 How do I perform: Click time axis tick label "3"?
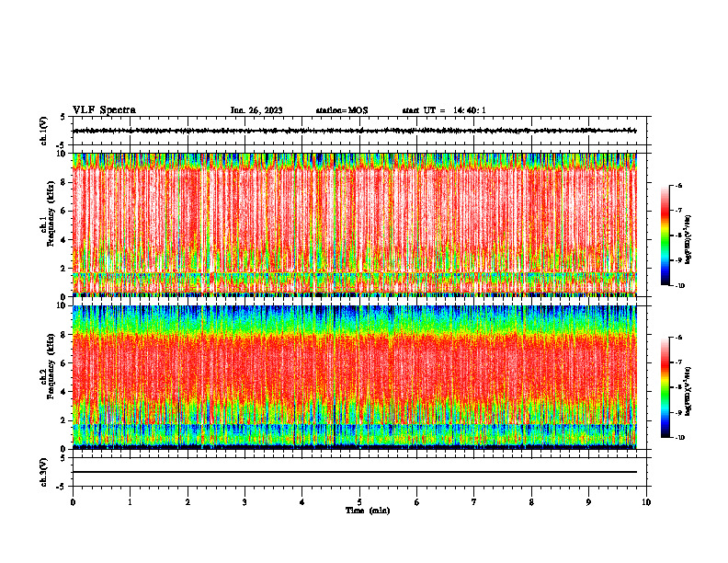245,502
